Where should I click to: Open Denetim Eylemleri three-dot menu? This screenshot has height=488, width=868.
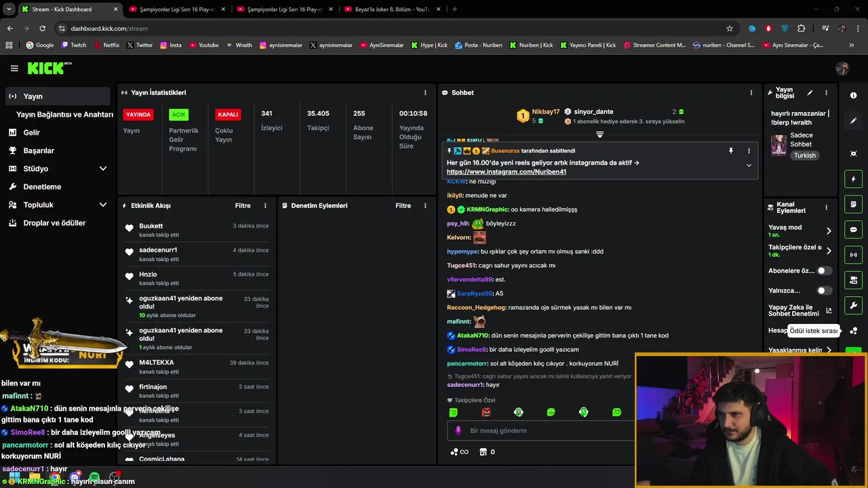[425, 205]
